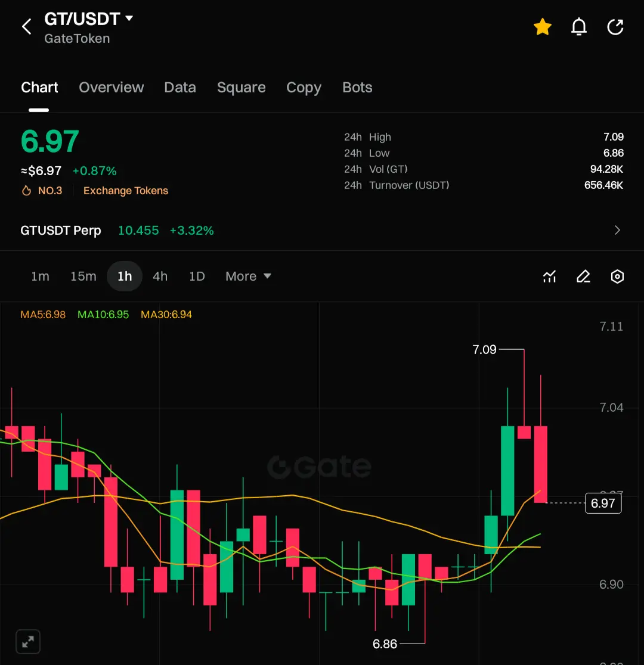This screenshot has height=665, width=644.
Task: Tap the ≈$6.97 fiat price
Action: tap(41, 171)
